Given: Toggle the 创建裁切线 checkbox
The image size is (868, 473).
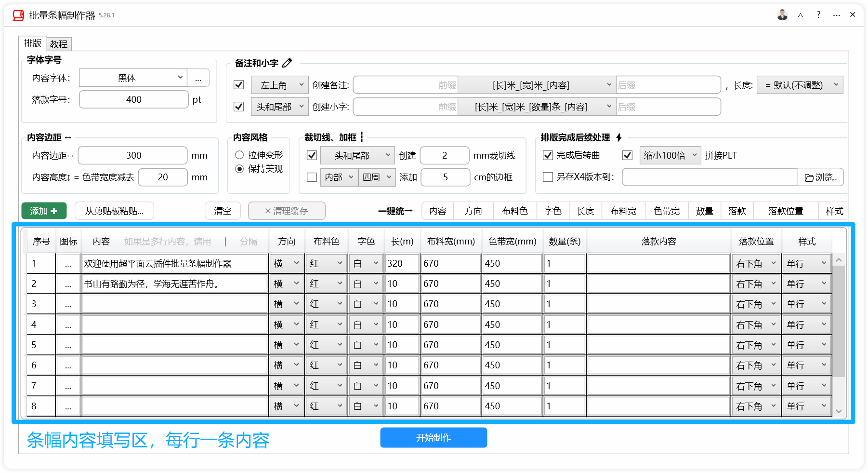Looking at the screenshot, I should (x=312, y=155).
